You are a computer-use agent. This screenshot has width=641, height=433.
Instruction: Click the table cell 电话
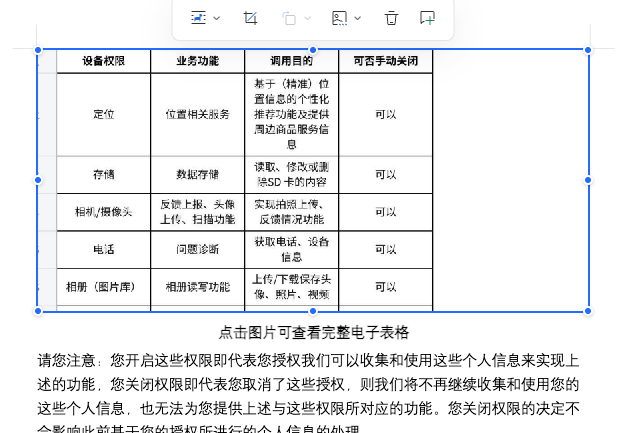pos(103,249)
